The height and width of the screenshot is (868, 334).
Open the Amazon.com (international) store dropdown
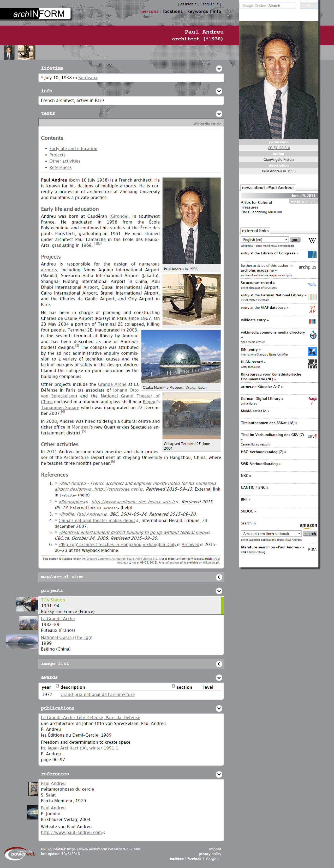coord(271,534)
